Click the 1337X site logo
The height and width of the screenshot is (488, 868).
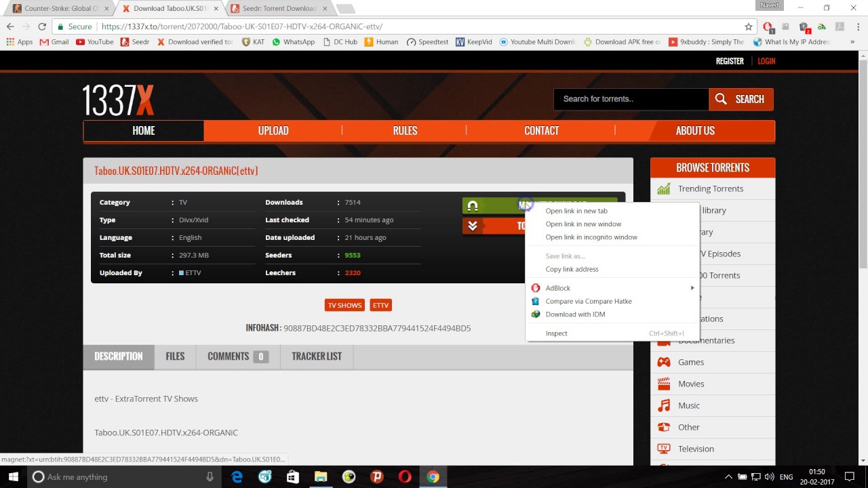coord(119,100)
